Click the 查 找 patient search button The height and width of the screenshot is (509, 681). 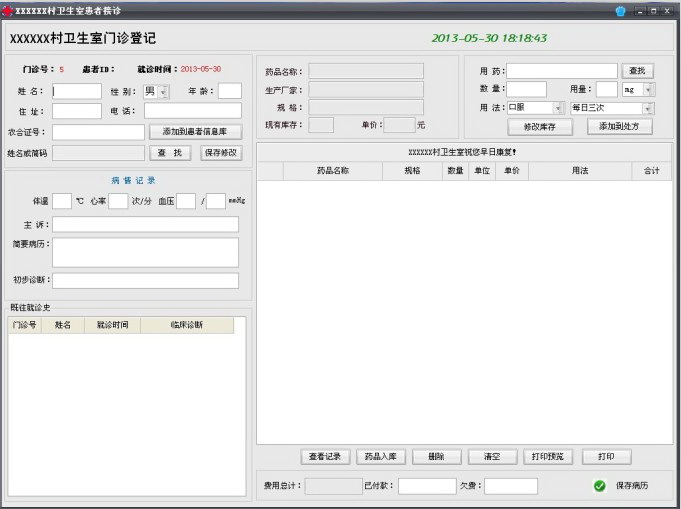click(x=170, y=153)
